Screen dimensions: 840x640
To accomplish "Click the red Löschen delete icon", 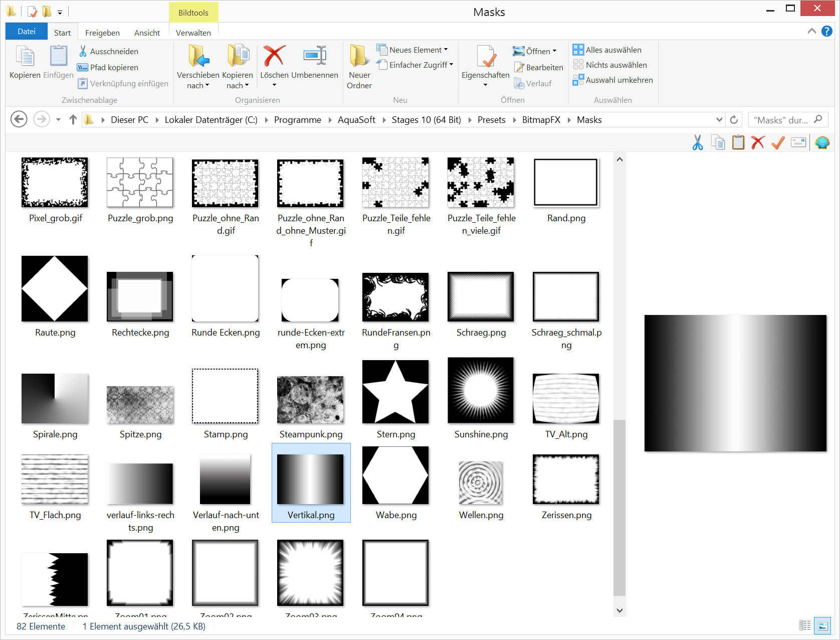I will 274,56.
